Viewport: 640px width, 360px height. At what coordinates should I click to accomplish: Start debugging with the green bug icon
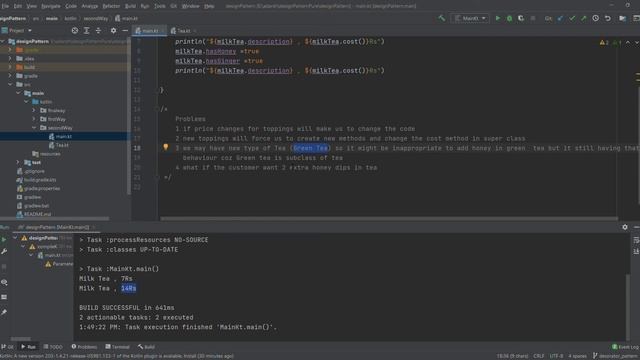pos(509,18)
